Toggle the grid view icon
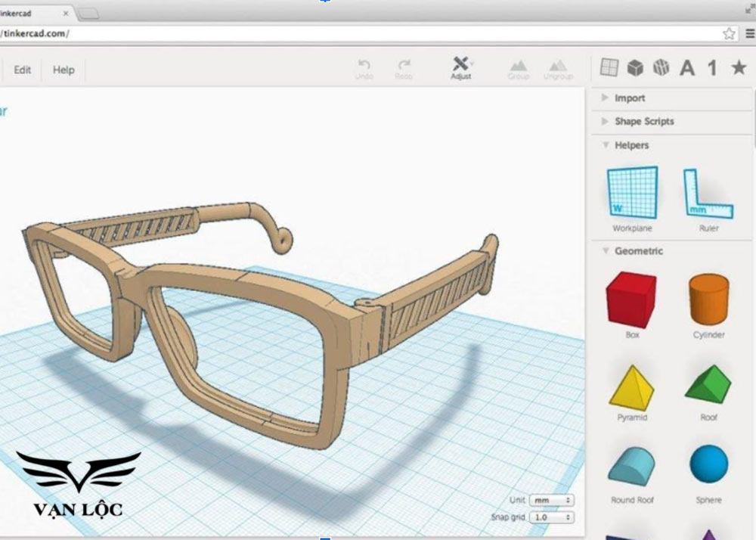Screen dimensions: 756x540 pos(609,67)
